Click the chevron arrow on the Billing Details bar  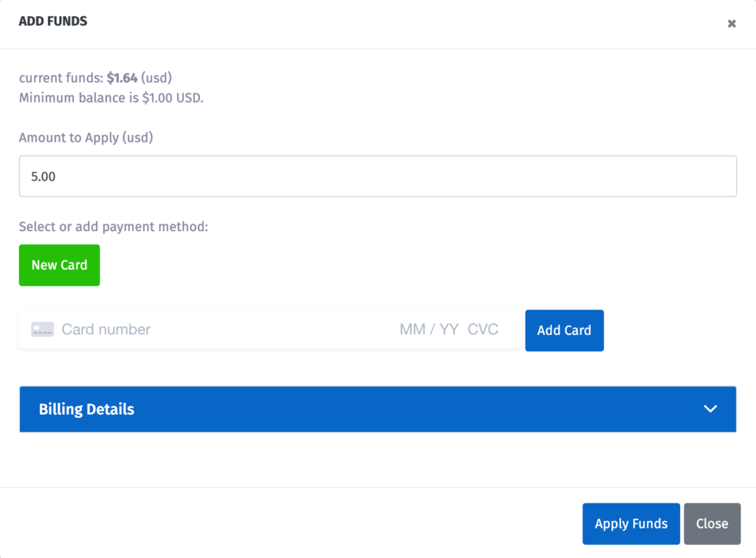coord(710,409)
